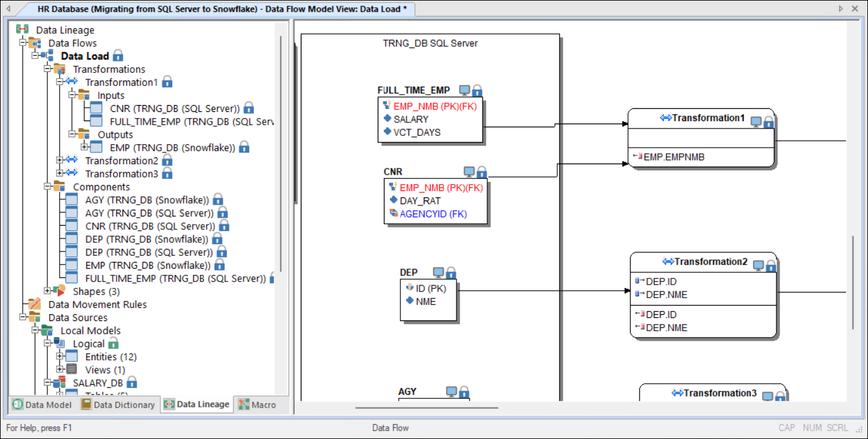The image size is (868, 439).
Task: Collapse the Inputs folder node
Action: pos(72,95)
